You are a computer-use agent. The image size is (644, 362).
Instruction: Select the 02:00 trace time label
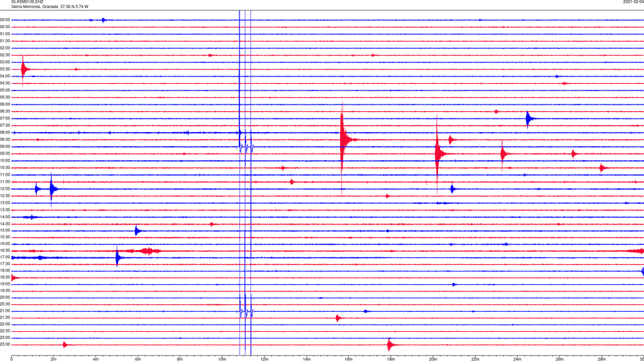[5, 48]
